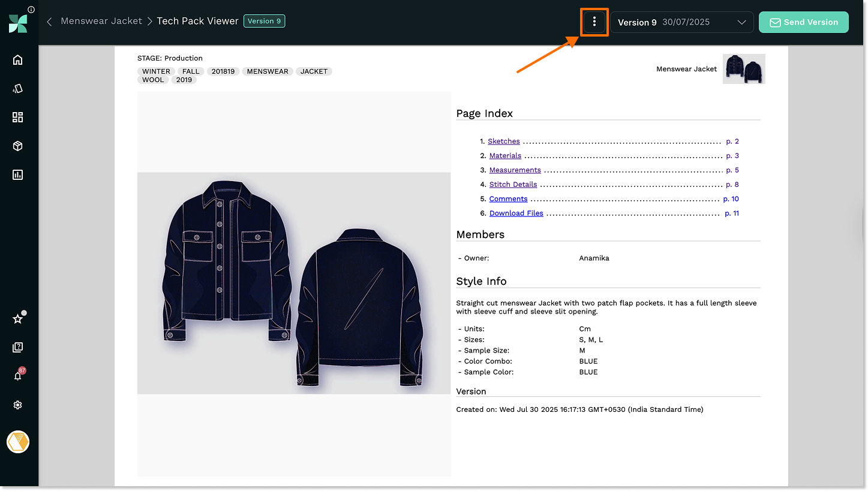
Task: Open the help question-mark icon
Action: click(x=17, y=347)
